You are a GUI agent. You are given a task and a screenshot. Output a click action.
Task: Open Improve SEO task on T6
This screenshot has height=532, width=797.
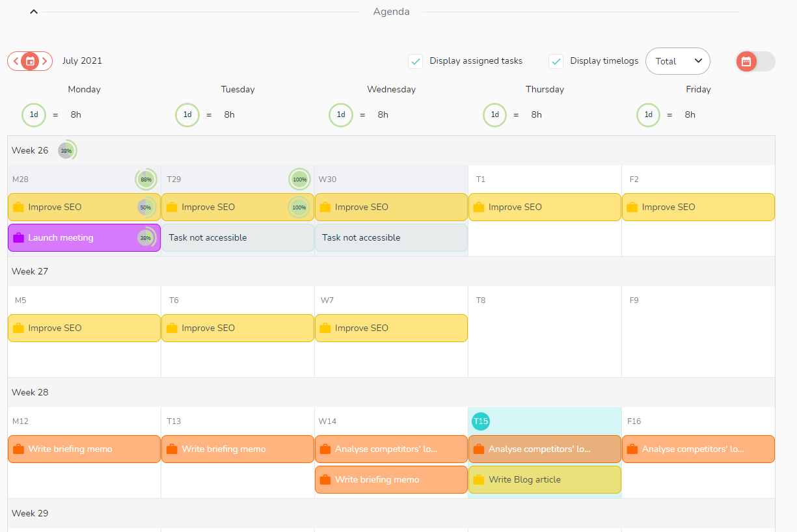238,328
